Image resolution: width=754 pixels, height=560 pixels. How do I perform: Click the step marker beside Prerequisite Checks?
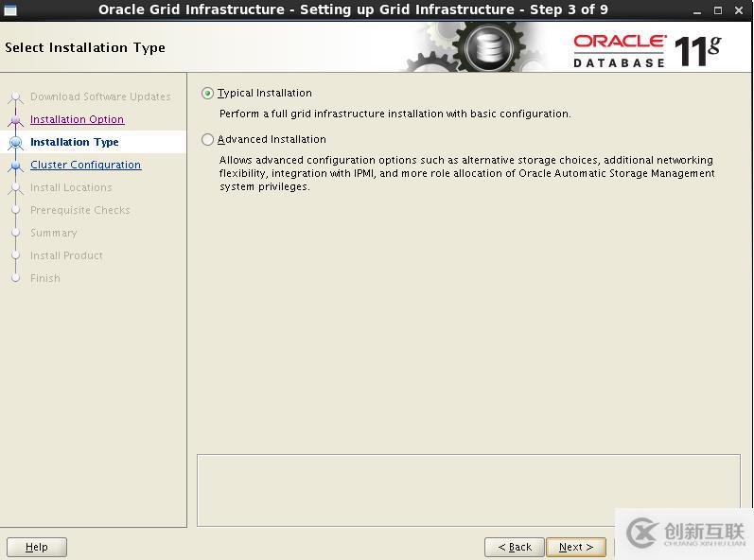tap(16, 210)
